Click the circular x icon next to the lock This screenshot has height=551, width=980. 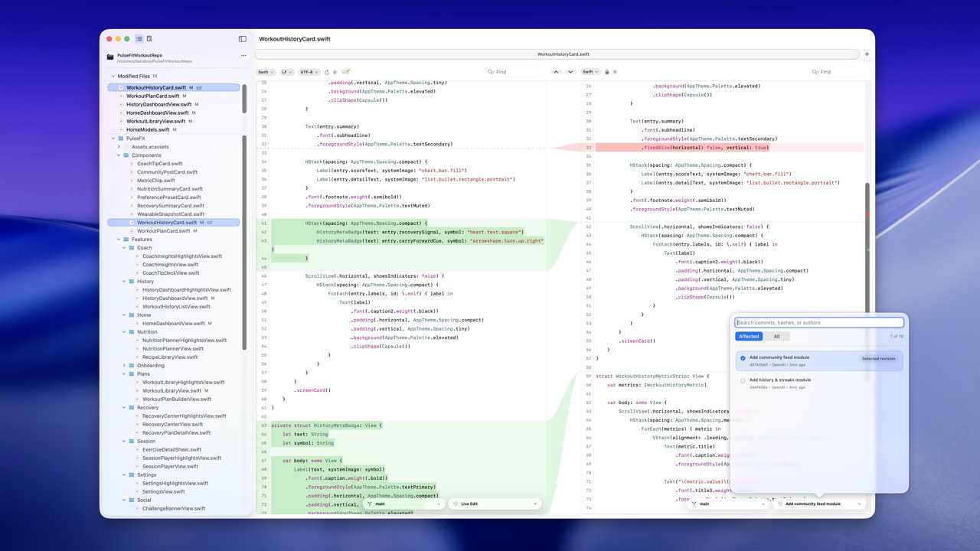[x=615, y=72]
